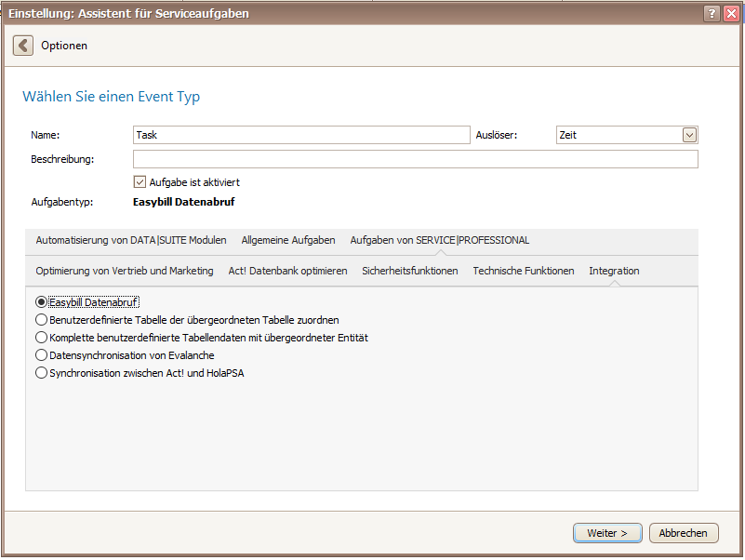Click the Weiter > button
This screenshot has height=560, width=745.
pos(607,533)
